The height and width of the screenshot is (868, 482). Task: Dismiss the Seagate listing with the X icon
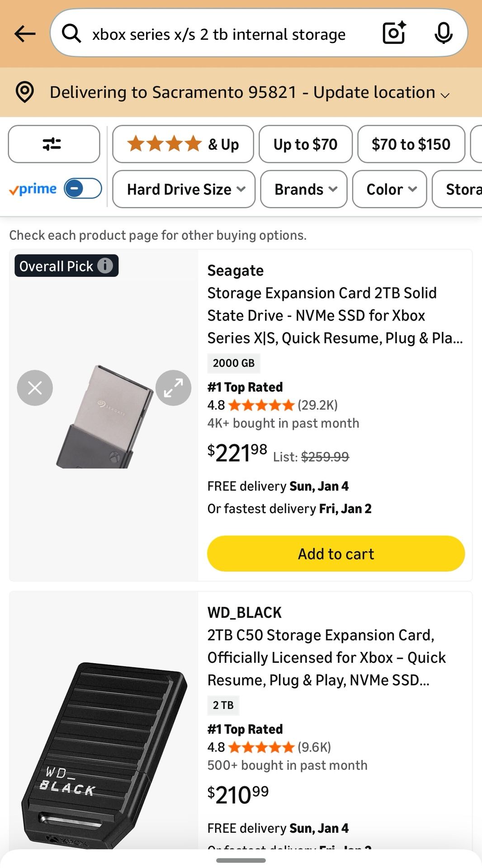35,387
